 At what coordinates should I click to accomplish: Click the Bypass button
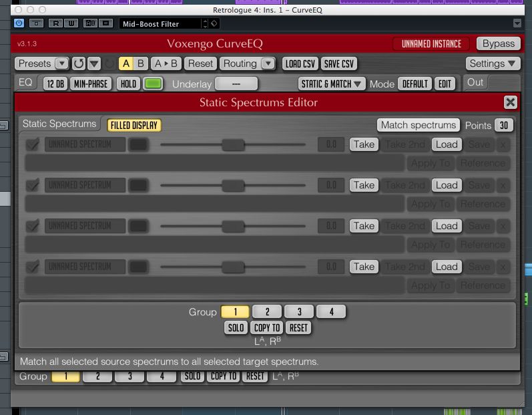pyautogui.click(x=499, y=43)
